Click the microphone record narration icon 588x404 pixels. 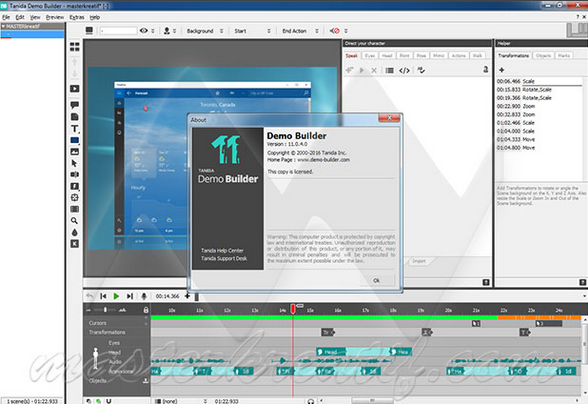[144, 296]
